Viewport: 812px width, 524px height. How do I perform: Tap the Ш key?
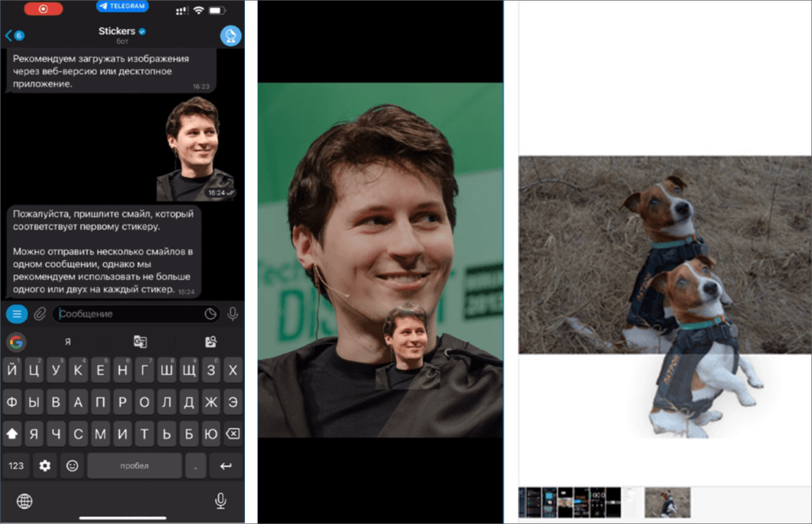(167, 370)
